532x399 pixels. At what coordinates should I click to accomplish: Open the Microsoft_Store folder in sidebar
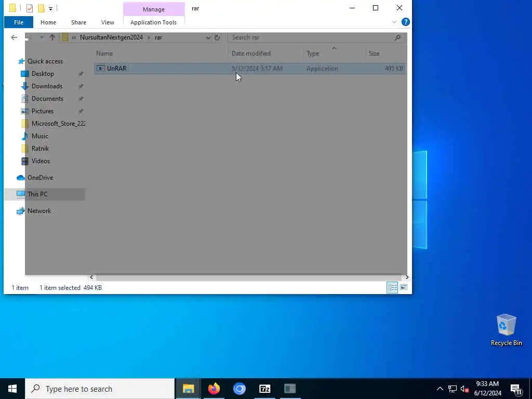[x=58, y=124]
